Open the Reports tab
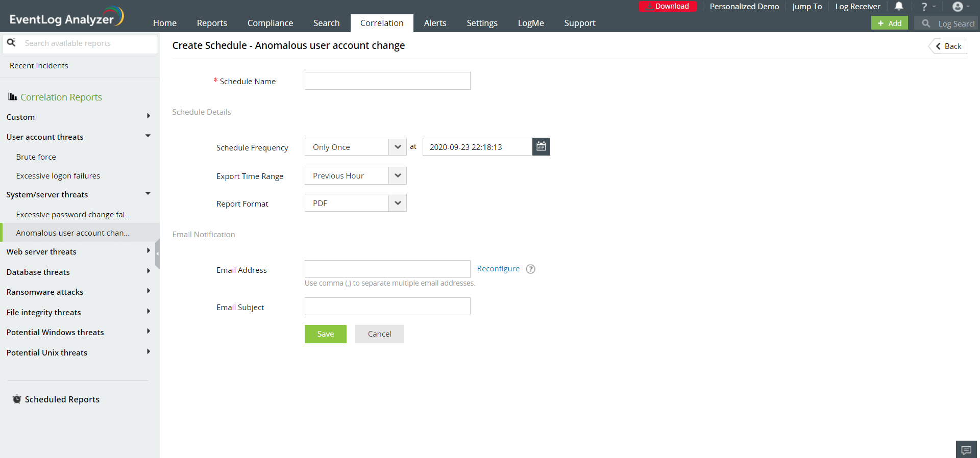The height and width of the screenshot is (458, 980). click(212, 23)
